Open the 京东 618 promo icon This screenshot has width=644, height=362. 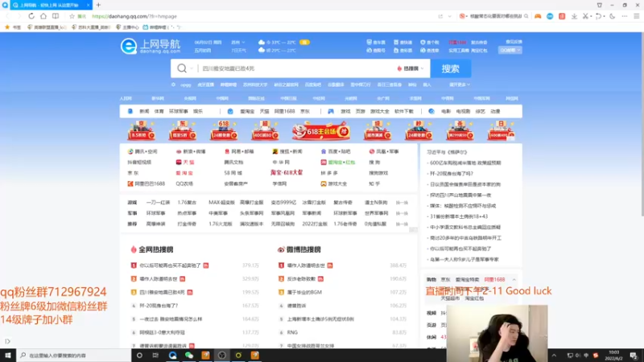[x=141, y=130]
